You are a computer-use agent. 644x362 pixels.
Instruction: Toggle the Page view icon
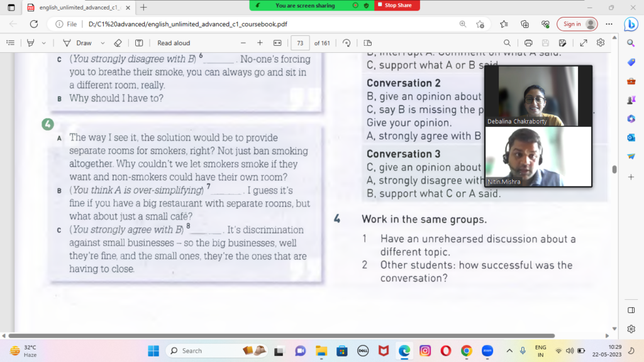(368, 43)
